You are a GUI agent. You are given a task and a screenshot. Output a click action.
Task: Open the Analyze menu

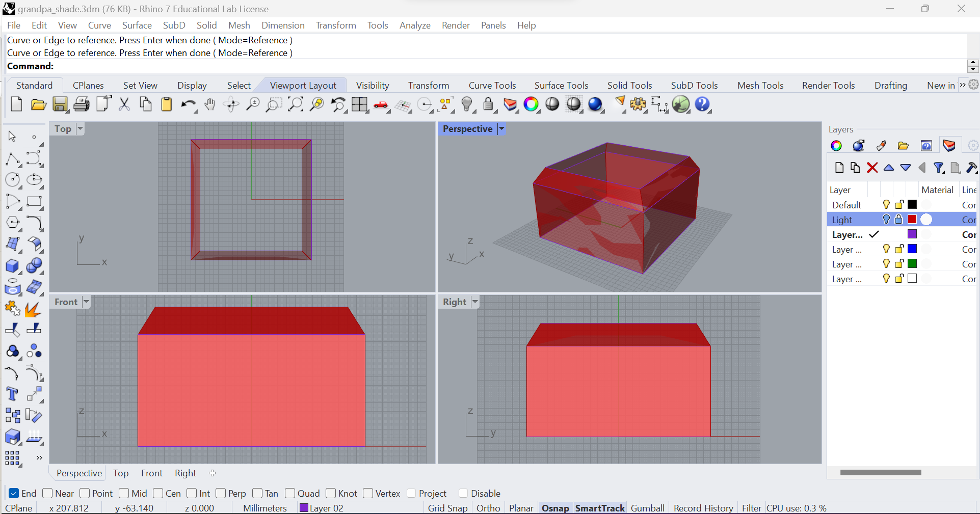415,25
